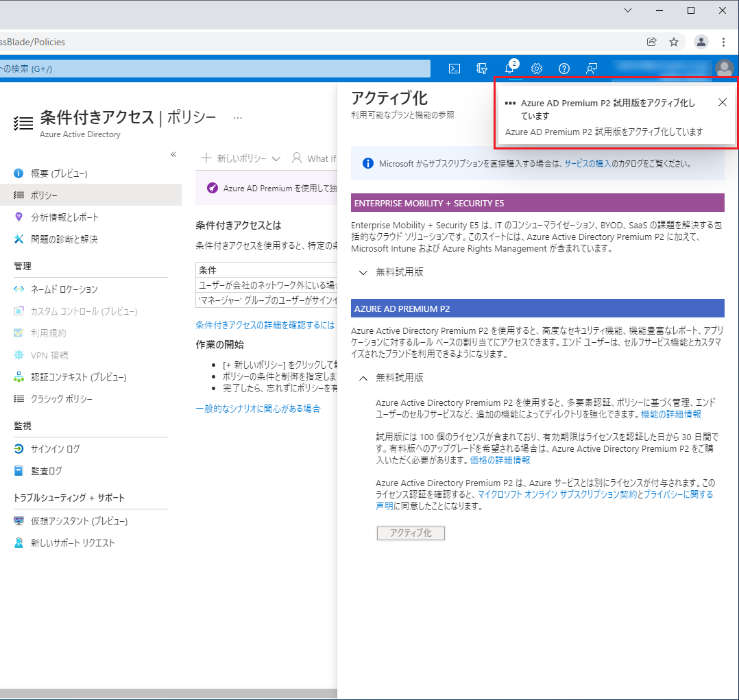Screen dimensions: 739x700
Task: Open portal settings gear icon
Action: pyautogui.click(x=536, y=69)
